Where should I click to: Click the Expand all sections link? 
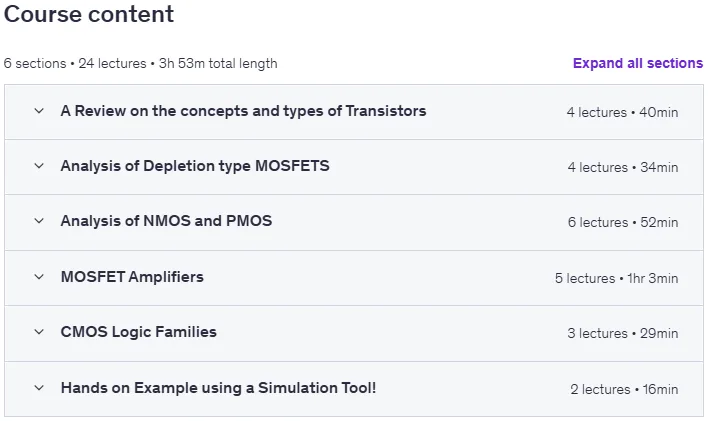(x=638, y=63)
